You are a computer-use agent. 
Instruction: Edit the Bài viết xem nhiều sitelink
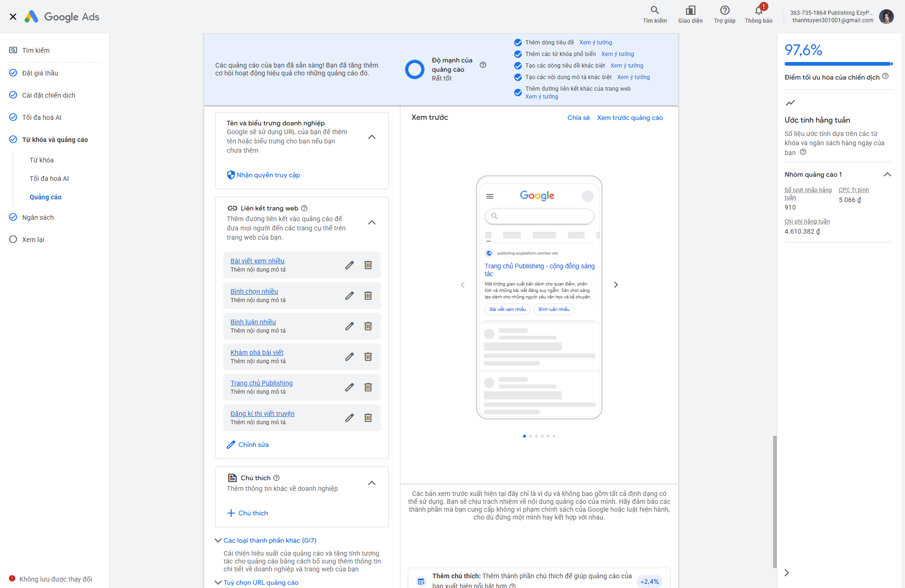pos(350,265)
